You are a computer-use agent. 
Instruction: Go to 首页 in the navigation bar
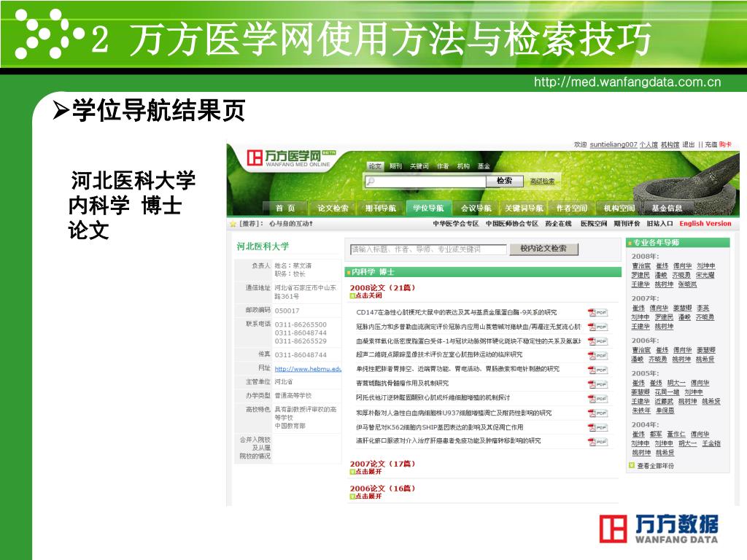pyautogui.click(x=285, y=208)
